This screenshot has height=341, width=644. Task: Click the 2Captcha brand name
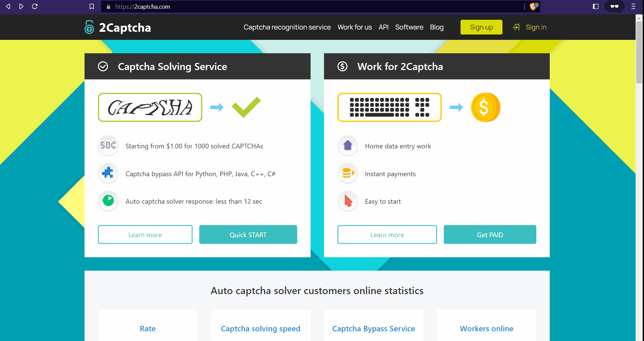[125, 27]
